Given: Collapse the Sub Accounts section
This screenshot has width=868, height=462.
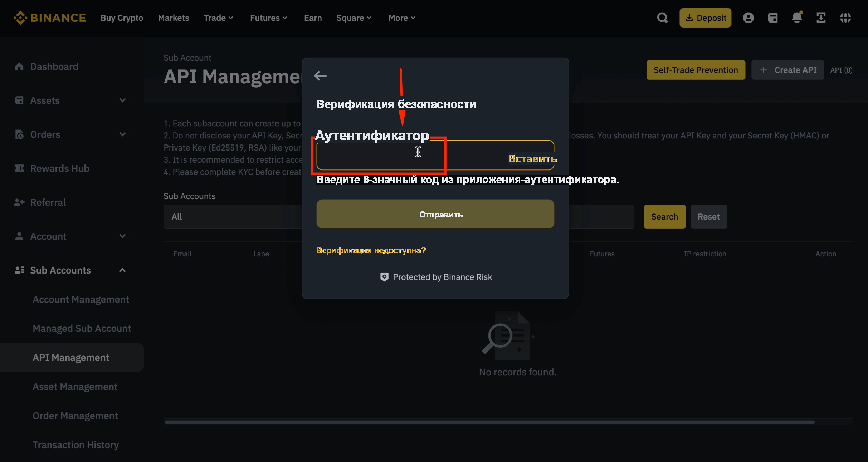Looking at the screenshot, I should click(122, 270).
